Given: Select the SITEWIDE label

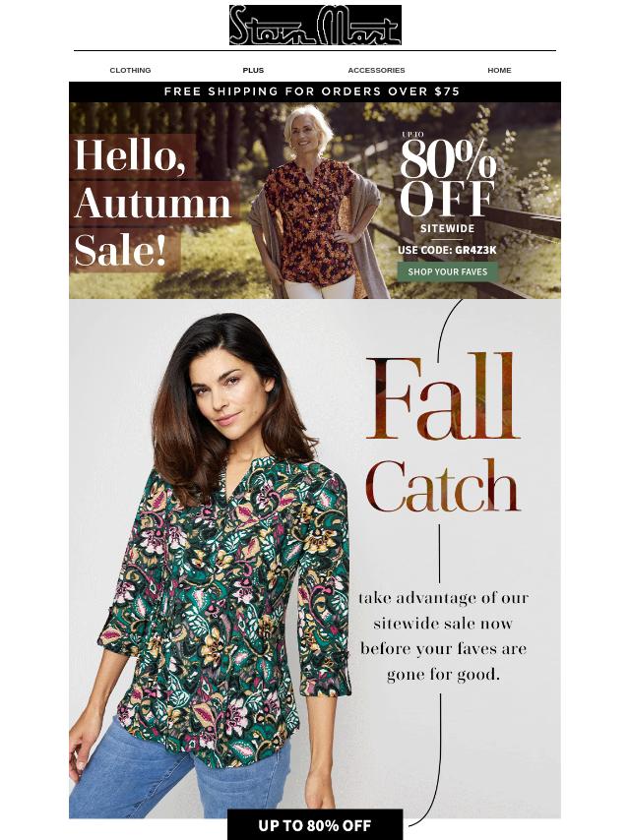Looking at the screenshot, I should [x=447, y=228].
